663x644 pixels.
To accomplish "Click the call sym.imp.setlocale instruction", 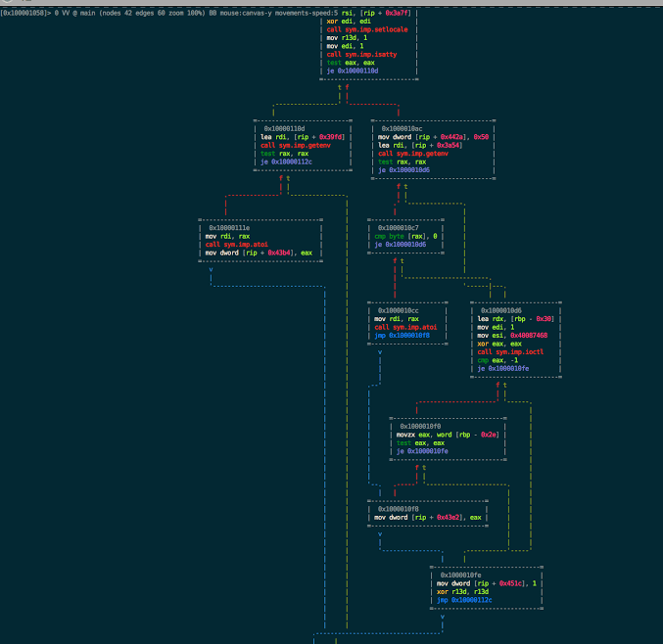I will click(x=368, y=29).
